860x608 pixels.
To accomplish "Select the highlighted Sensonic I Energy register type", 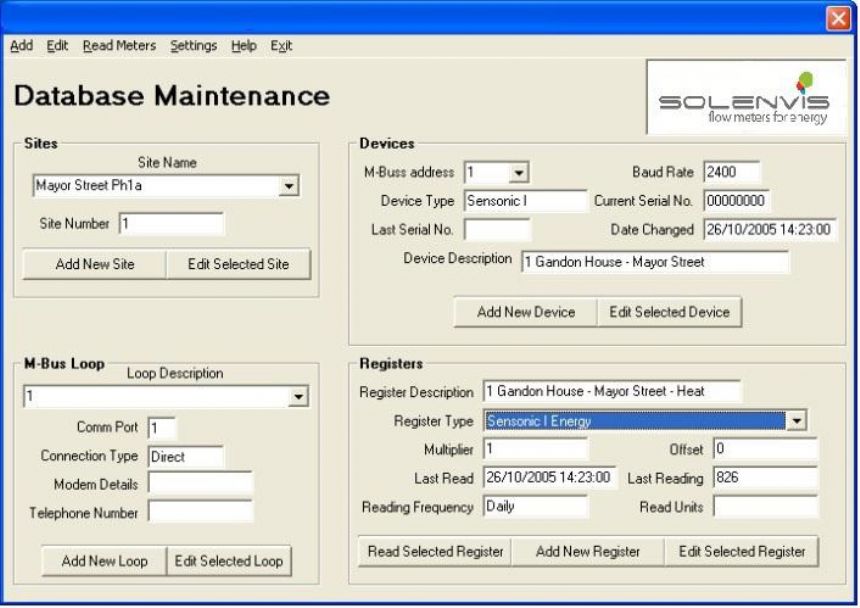I will click(635, 421).
